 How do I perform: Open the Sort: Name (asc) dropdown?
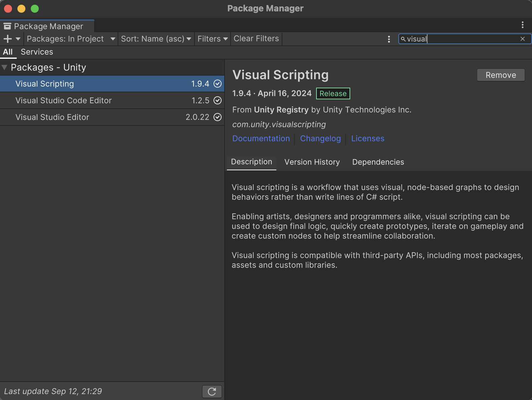(156, 39)
